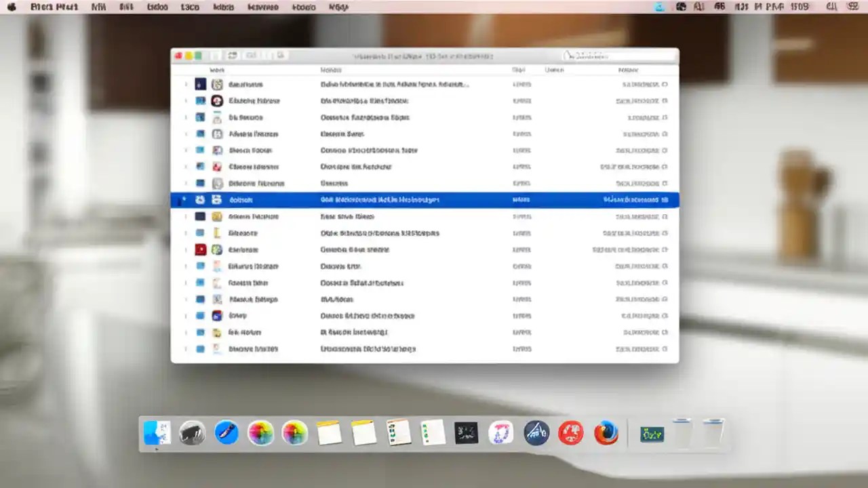Sort the list by the Name column header
The height and width of the screenshot is (488, 868).
(x=217, y=70)
